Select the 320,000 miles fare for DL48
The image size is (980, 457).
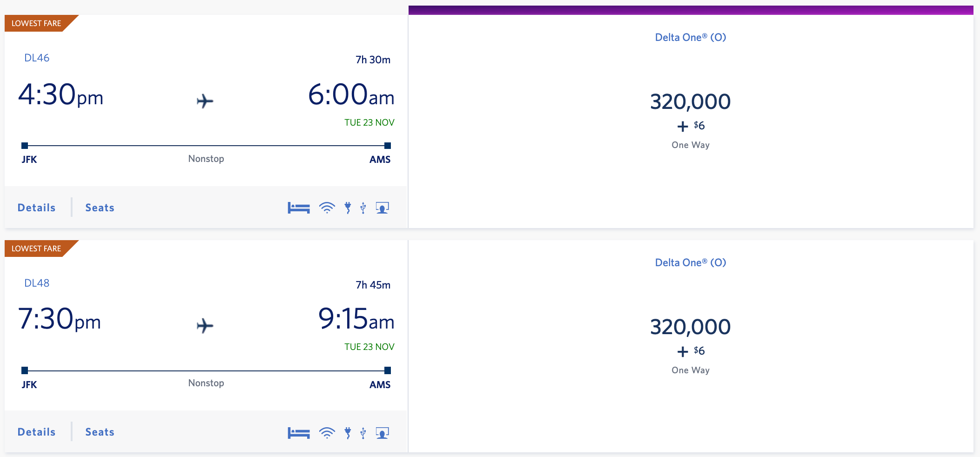pyautogui.click(x=691, y=327)
